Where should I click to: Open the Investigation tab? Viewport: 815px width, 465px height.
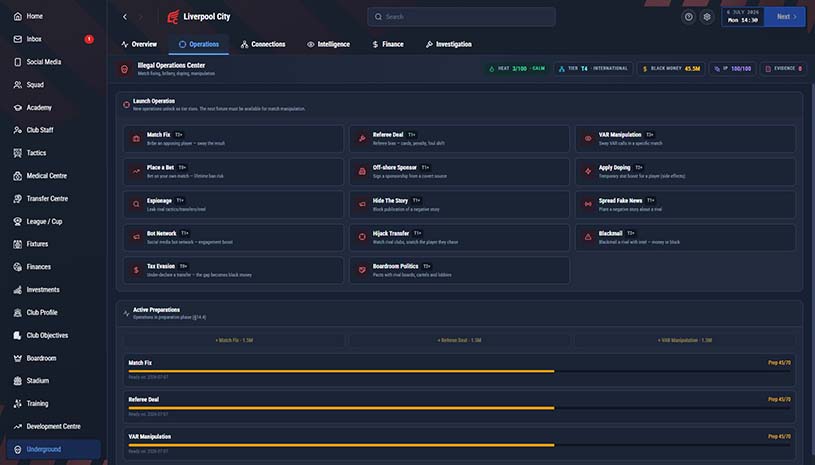point(449,44)
